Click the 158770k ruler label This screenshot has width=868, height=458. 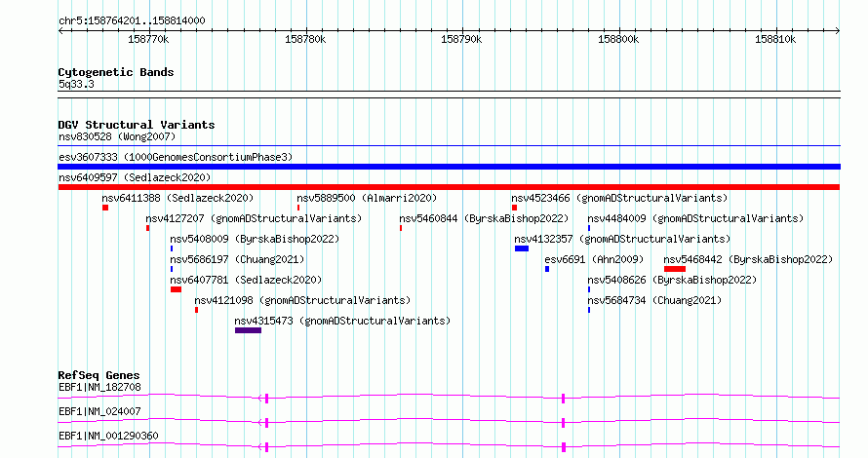click(148, 39)
